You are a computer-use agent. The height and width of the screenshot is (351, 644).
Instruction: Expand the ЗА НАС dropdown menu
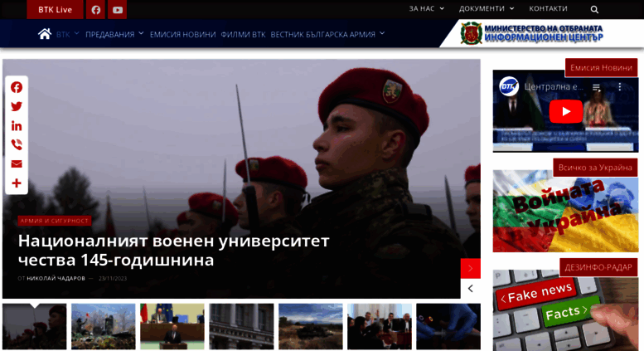click(x=426, y=8)
